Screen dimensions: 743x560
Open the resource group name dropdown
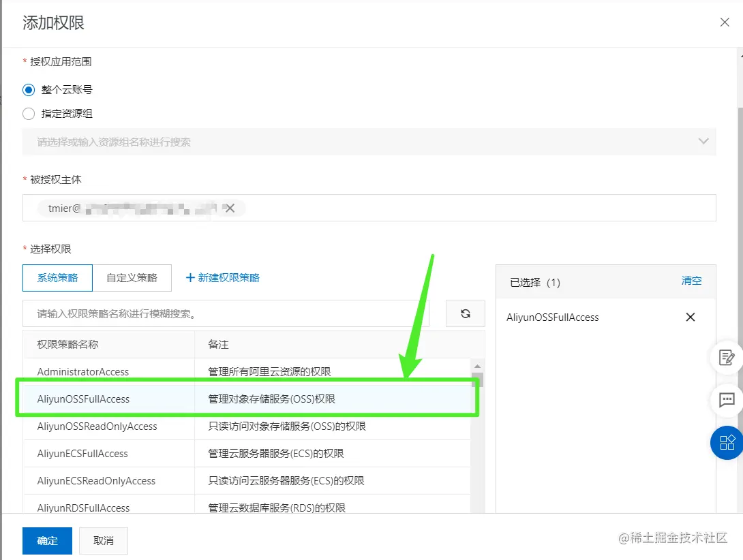point(369,142)
